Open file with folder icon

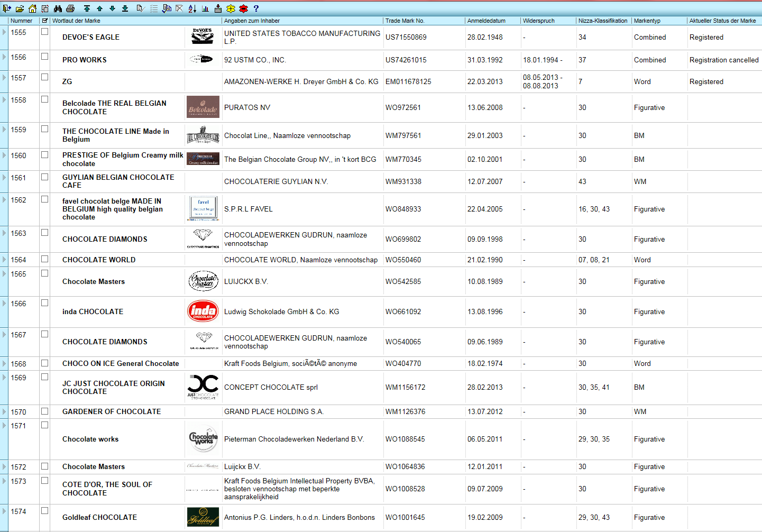(20, 8)
